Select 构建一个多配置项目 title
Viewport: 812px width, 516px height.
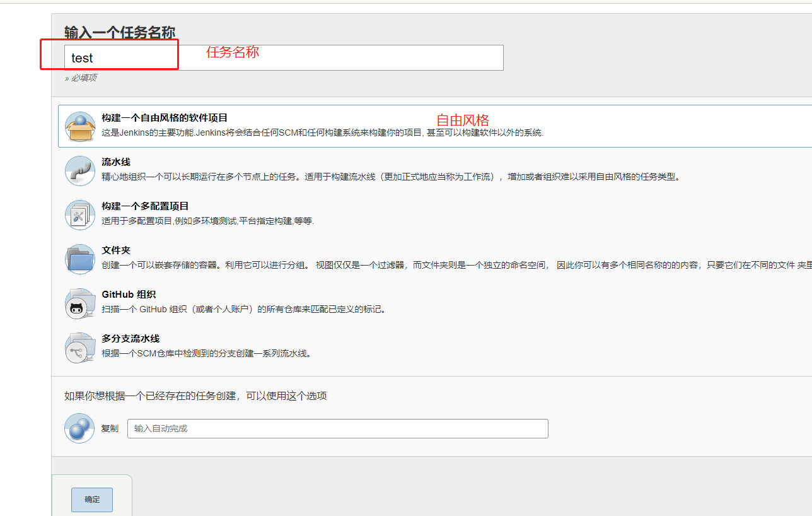pos(145,206)
